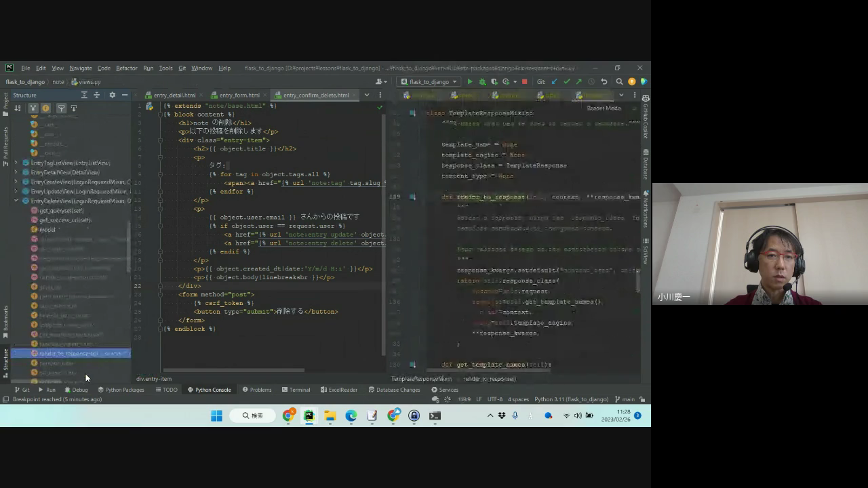868x488 pixels.
Task: Commit changes with the Git checkmark
Action: pos(567,82)
